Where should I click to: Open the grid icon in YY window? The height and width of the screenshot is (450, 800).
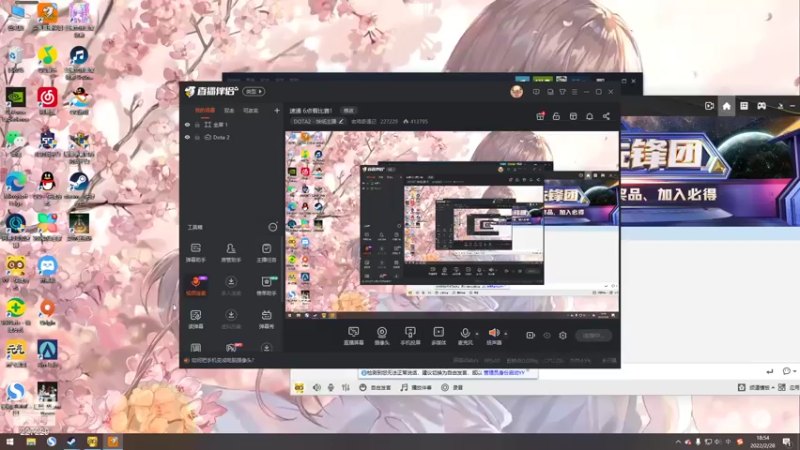tap(744, 106)
